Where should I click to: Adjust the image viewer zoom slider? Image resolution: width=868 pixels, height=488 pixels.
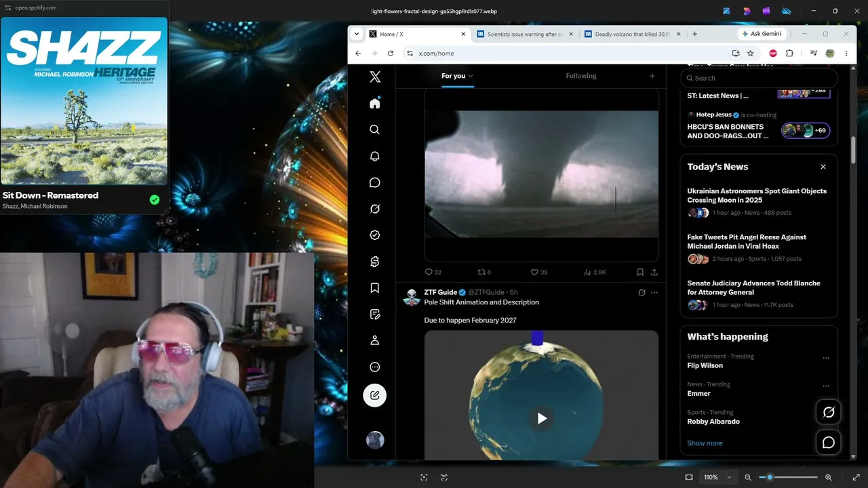click(x=788, y=477)
